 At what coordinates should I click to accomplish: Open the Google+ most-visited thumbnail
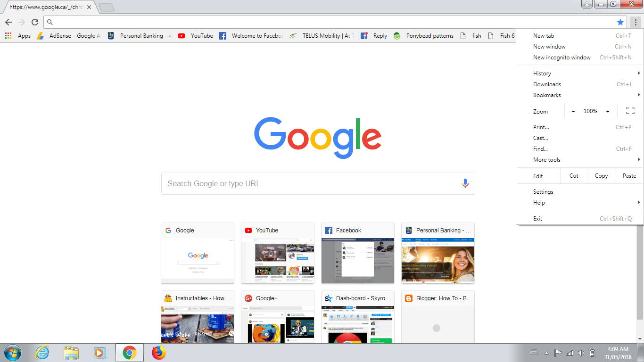(278, 317)
